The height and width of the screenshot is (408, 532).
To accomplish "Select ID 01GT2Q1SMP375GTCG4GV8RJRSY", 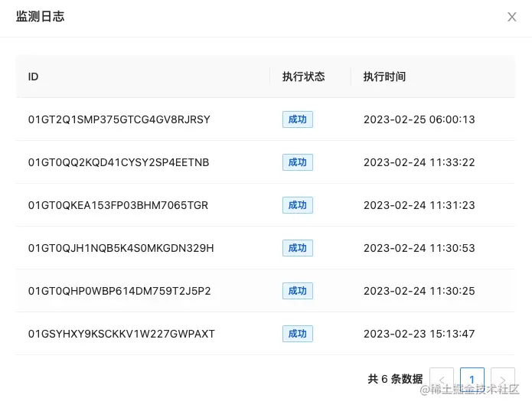I will [119, 119].
